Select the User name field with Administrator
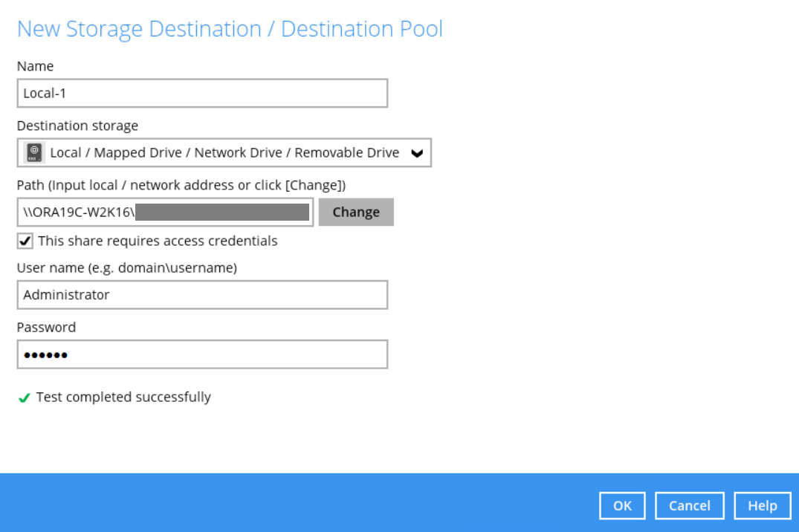Image resolution: width=799 pixels, height=532 pixels. coord(202,295)
